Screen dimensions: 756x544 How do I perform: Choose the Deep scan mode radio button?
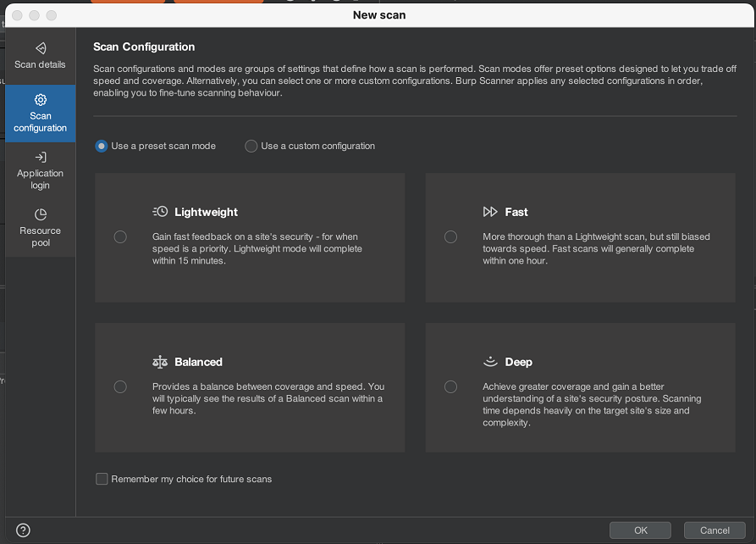pyautogui.click(x=450, y=387)
